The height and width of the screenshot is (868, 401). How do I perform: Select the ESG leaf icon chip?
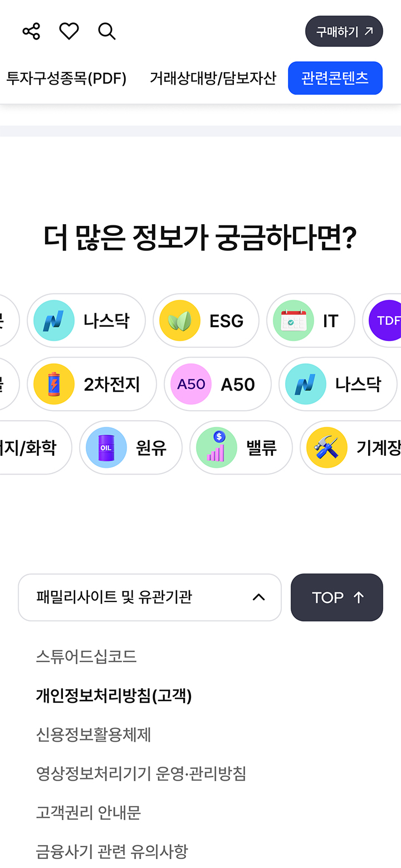click(206, 320)
